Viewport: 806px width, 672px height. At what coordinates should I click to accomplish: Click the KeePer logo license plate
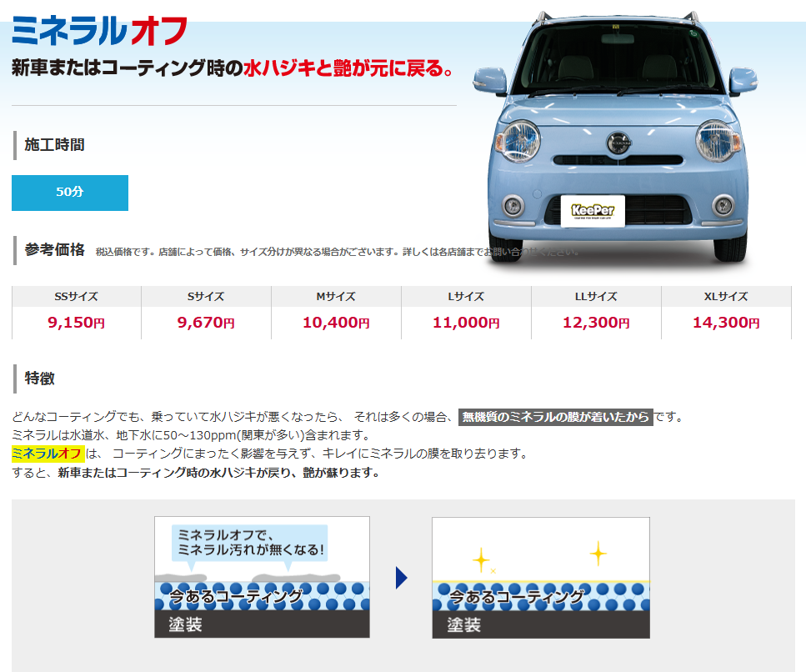(x=593, y=211)
